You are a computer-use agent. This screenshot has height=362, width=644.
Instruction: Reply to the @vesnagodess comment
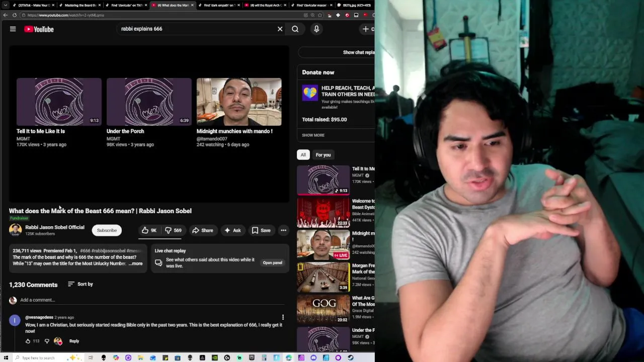pyautogui.click(x=74, y=341)
